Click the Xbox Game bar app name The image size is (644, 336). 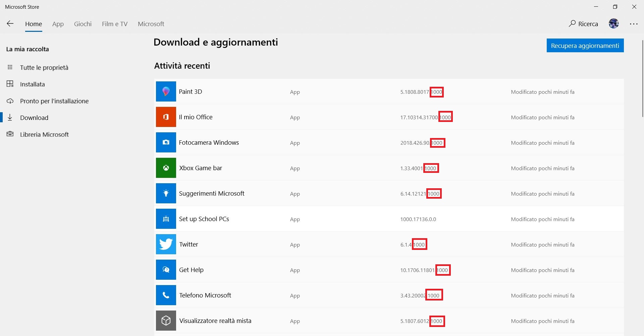[x=201, y=168]
